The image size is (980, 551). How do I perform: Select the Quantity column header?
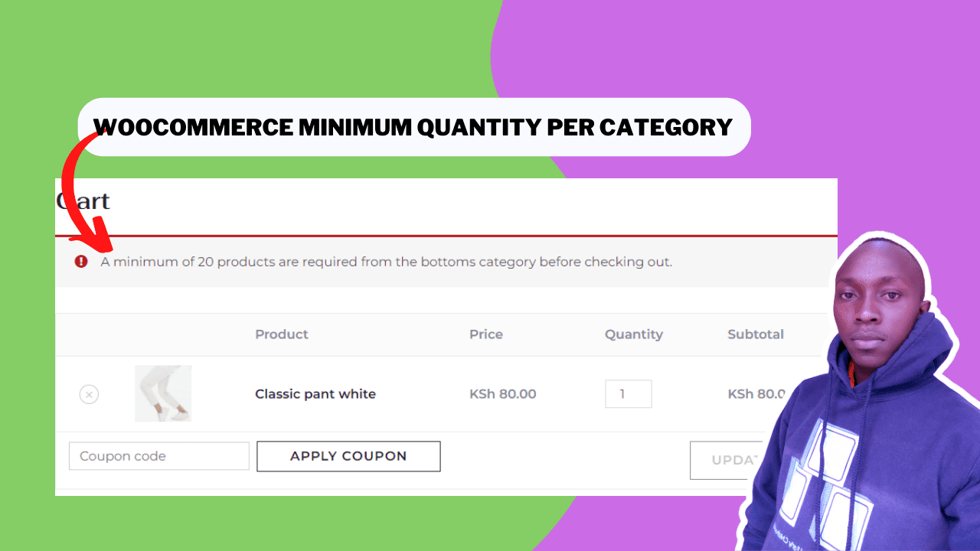click(634, 334)
